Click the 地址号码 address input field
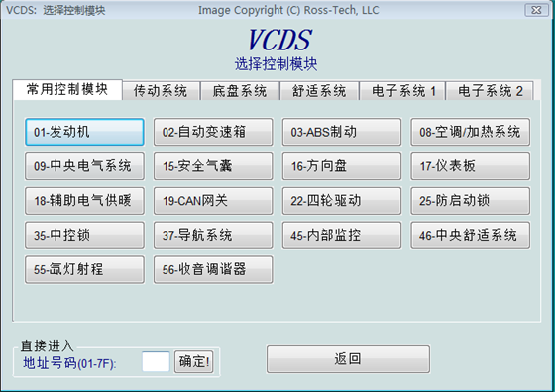555x392 pixels. coord(156,361)
